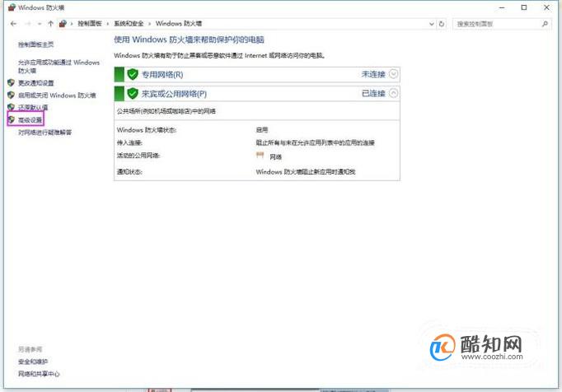Click the 专用网络(R) header text
562x392 pixels.
tap(162, 75)
